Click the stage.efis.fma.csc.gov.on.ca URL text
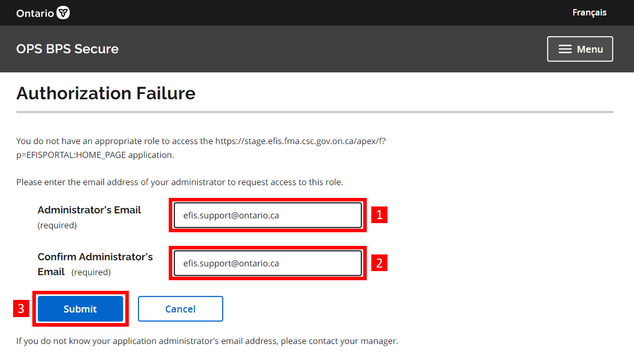Screen dimensions: 634x364 [300, 141]
